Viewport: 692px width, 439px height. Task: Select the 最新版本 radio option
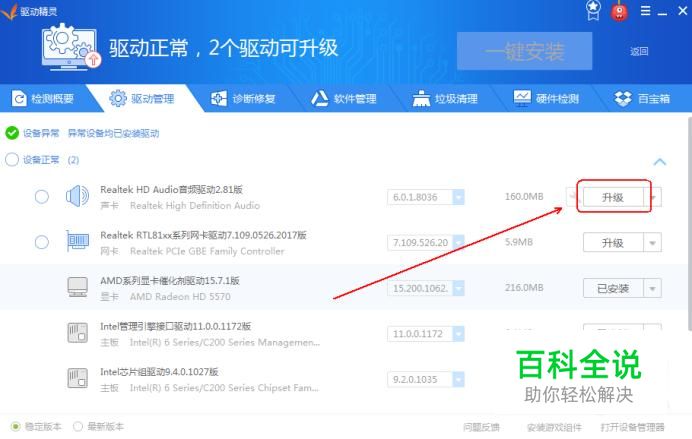pos(78,426)
